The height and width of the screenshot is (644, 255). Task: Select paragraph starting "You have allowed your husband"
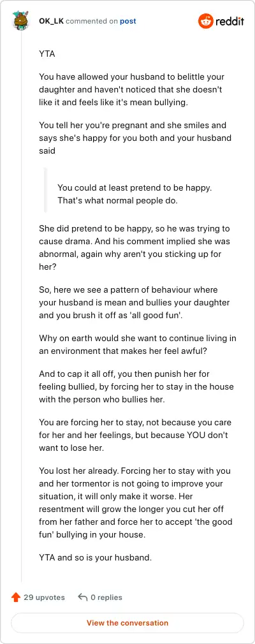(132, 89)
